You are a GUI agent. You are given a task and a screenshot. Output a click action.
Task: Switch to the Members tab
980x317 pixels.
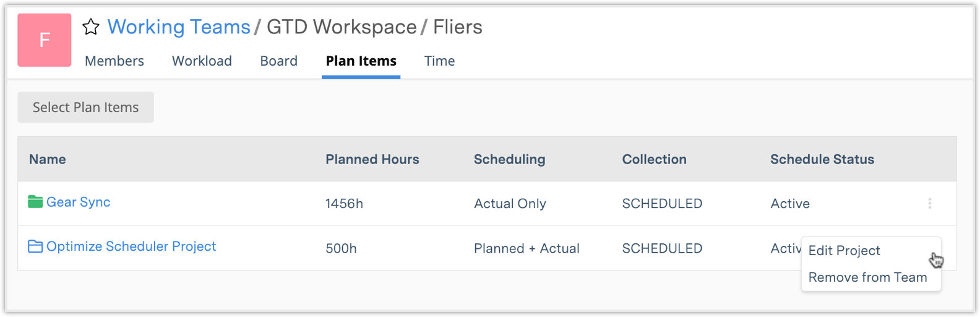point(114,61)
